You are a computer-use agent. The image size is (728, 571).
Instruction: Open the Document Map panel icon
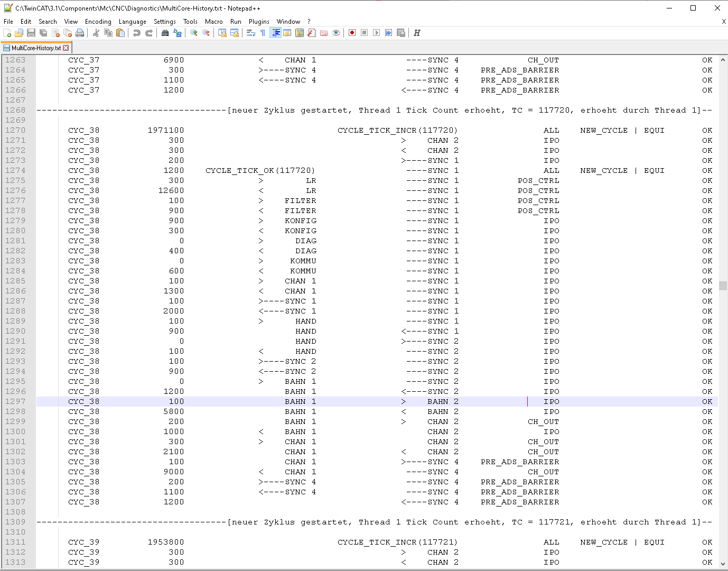tap(300, 33)
